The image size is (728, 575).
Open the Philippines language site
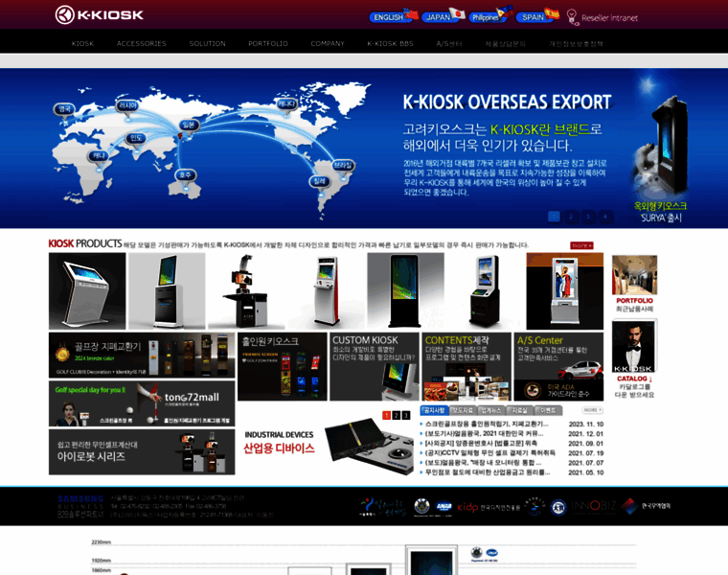(490, 16)
